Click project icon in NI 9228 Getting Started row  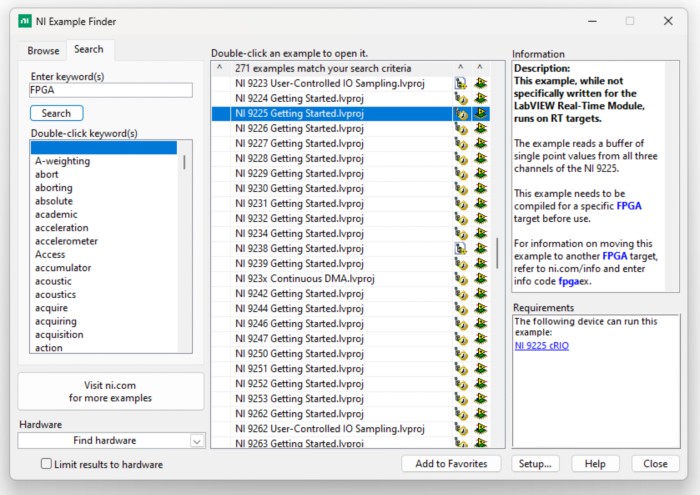click(461, 158)
